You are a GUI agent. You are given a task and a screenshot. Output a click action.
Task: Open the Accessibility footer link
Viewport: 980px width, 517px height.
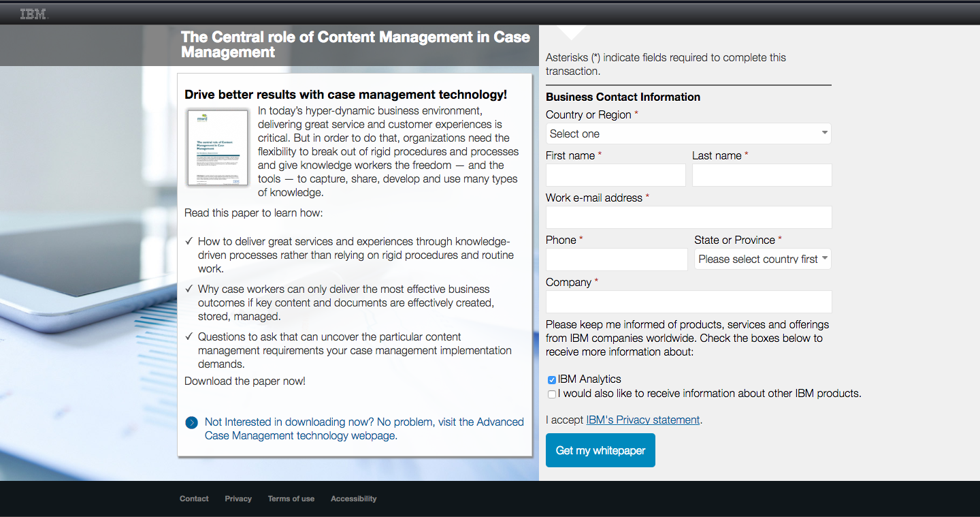tap(353, 499)
